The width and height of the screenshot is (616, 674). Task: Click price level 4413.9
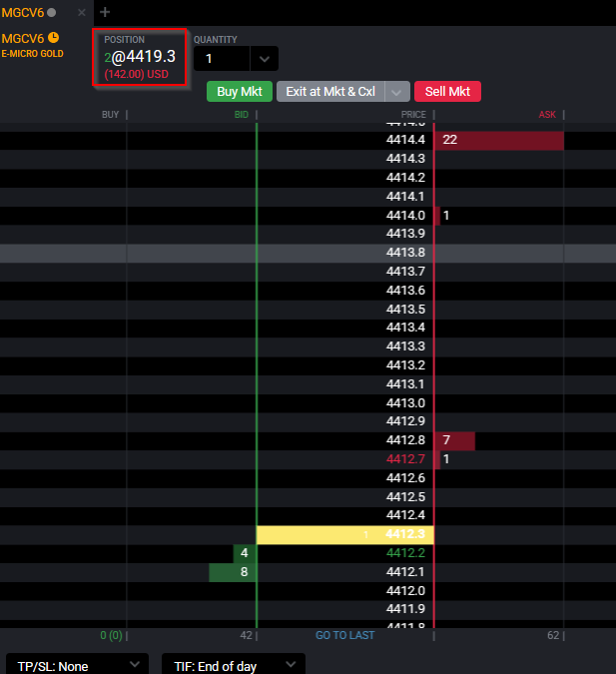click(405, 234)
